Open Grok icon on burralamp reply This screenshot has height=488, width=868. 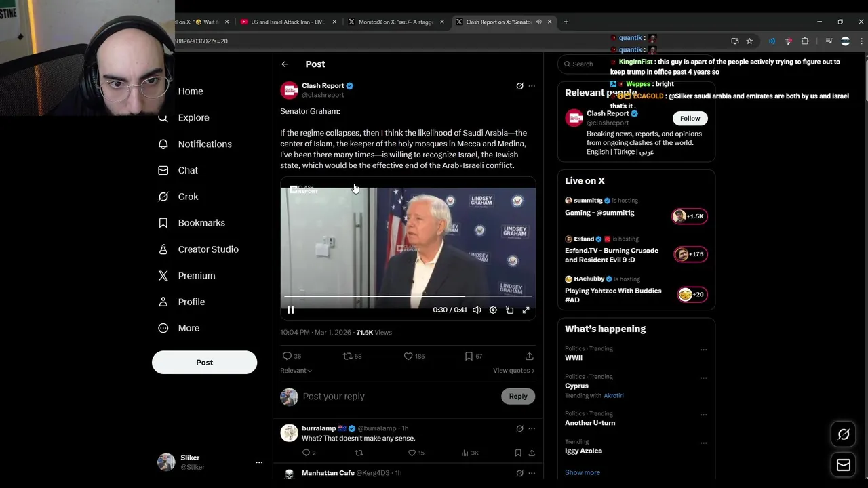pyautogui.click(x=519, y=428)
